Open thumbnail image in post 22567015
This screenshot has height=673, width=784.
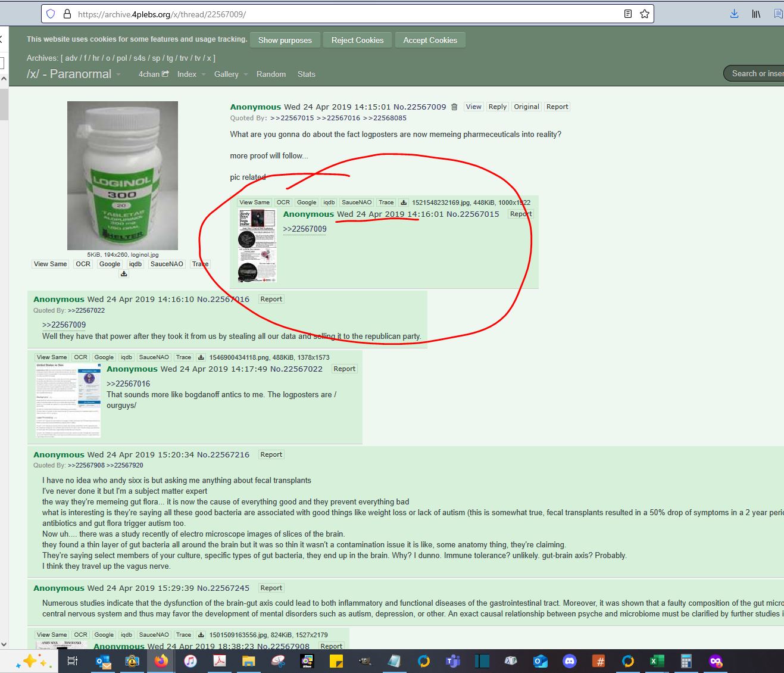pos(257,245)
